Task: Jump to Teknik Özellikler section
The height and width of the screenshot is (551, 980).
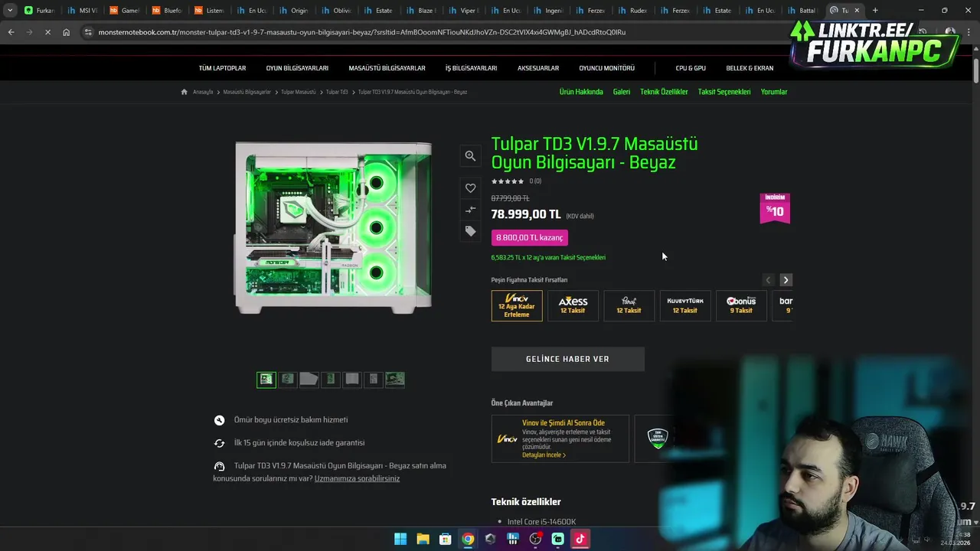Action: [x=664, y=92]
